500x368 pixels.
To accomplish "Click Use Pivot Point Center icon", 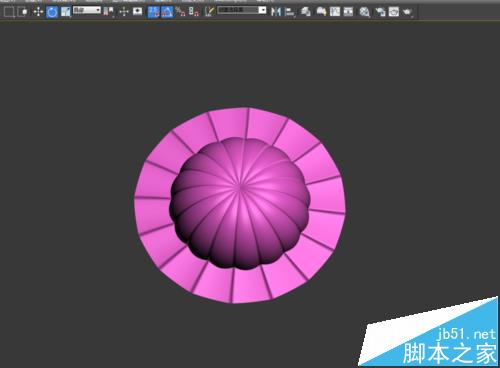I will 108,12.
